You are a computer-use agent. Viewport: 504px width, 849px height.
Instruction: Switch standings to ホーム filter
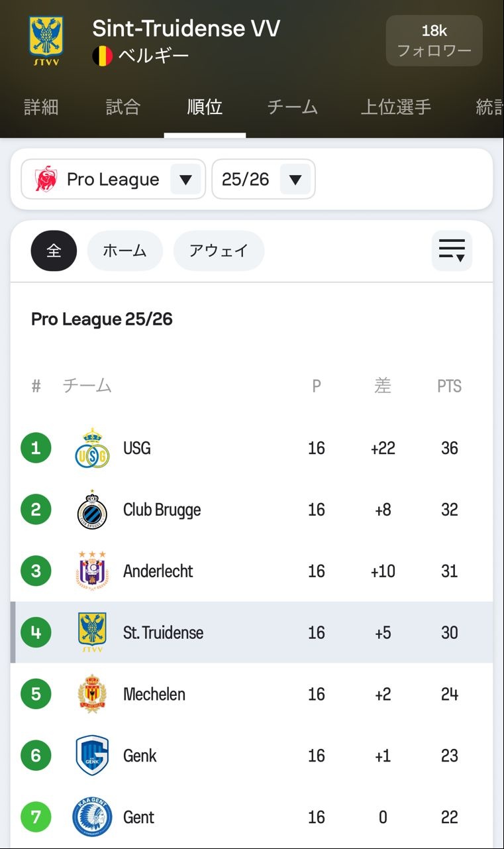[125, 251]
